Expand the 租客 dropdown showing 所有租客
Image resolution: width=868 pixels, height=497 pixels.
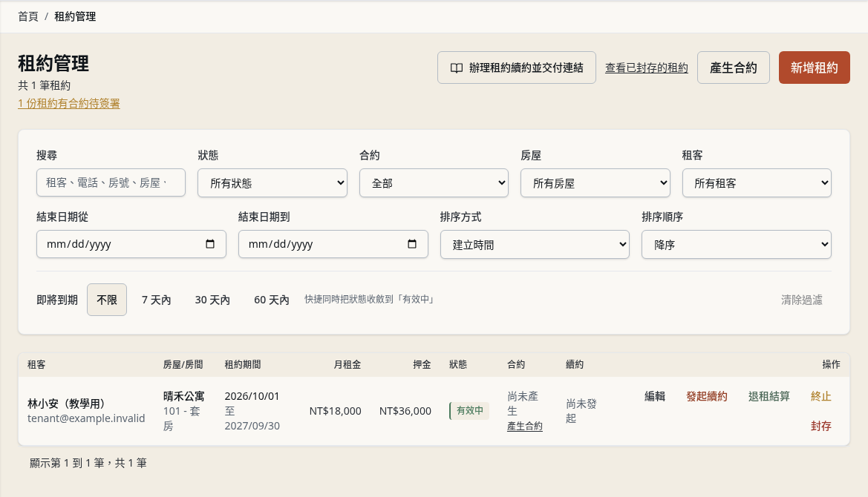coord(757,183)
